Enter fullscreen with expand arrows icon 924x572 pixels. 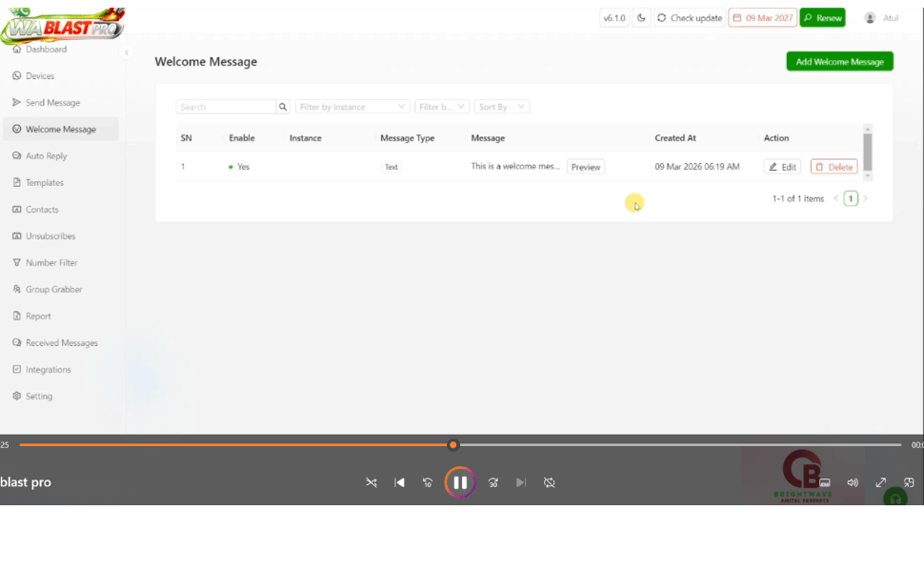click(x=881, y=482)
